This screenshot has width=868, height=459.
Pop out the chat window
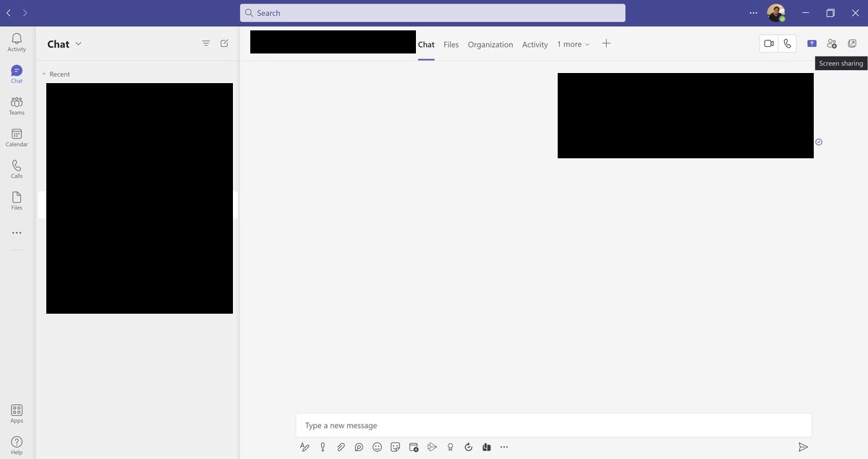pyautogui.click(x=852, y=43)
